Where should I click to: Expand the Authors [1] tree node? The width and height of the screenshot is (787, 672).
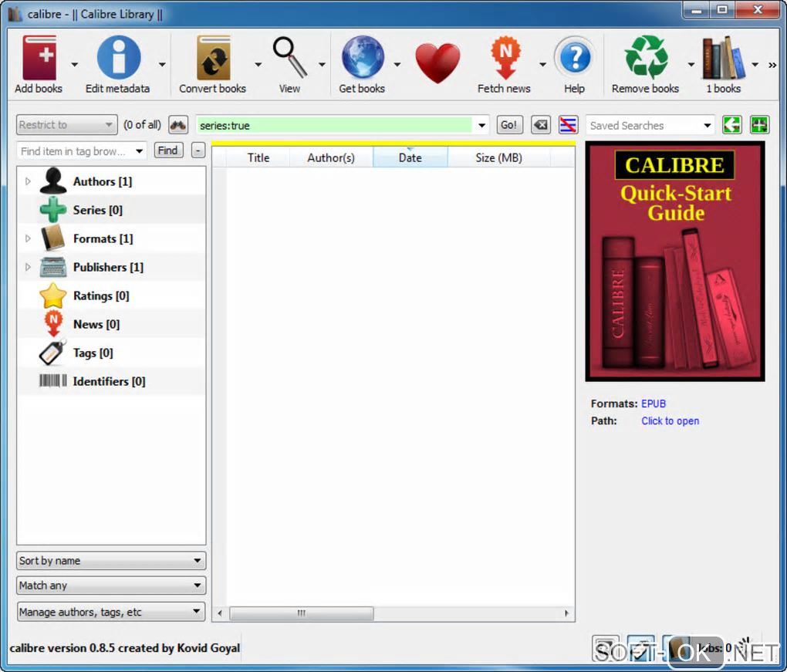coord(28,181)
